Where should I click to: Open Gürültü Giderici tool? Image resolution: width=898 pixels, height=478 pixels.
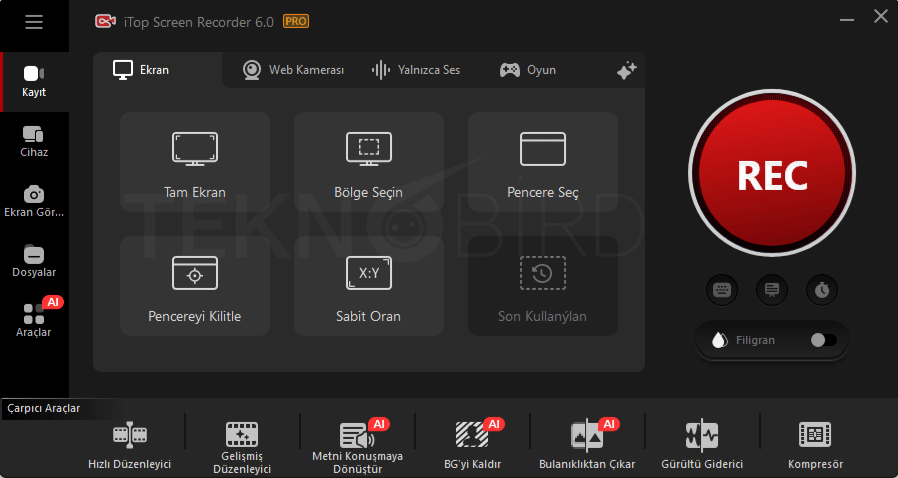[x=702, y=445]
